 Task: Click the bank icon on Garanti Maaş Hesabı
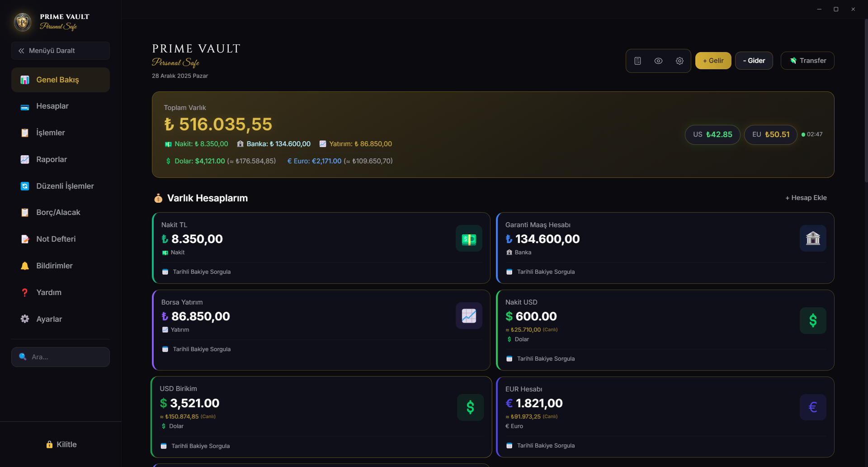(812, 238)
